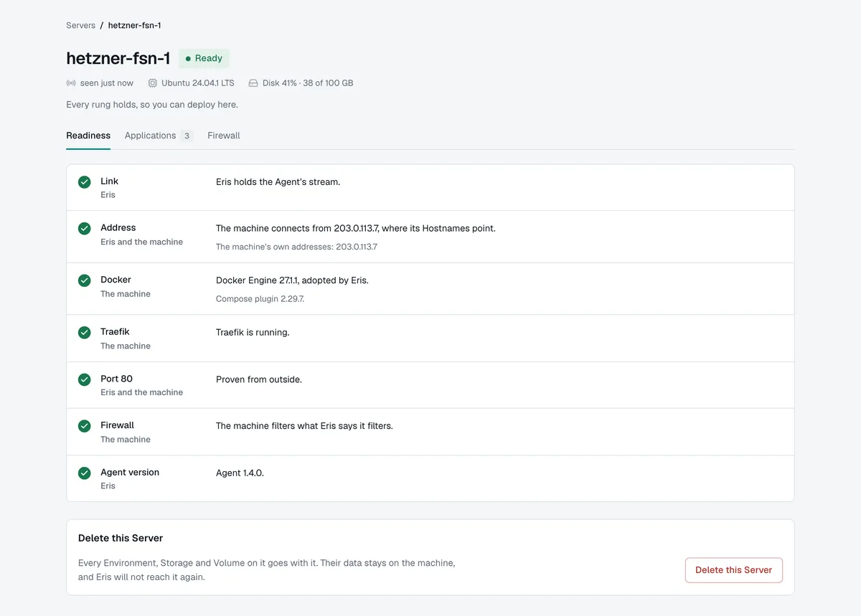This screenshot has width=861, height=616.
Task: Click Agent 1.4.0 text
Action: click(x=240, y=473)
